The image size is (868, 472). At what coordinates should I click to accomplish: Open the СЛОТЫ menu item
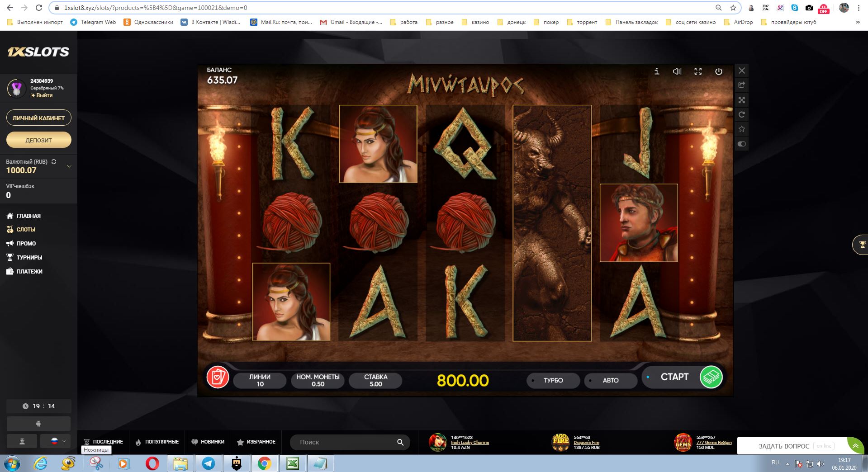click(x=21, y=229)
